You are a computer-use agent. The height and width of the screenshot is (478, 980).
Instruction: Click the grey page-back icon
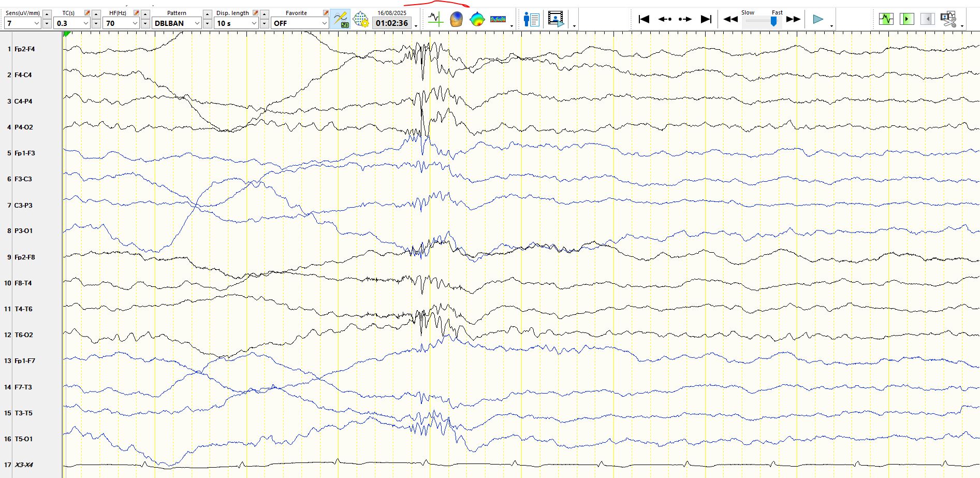pos(927,19)
